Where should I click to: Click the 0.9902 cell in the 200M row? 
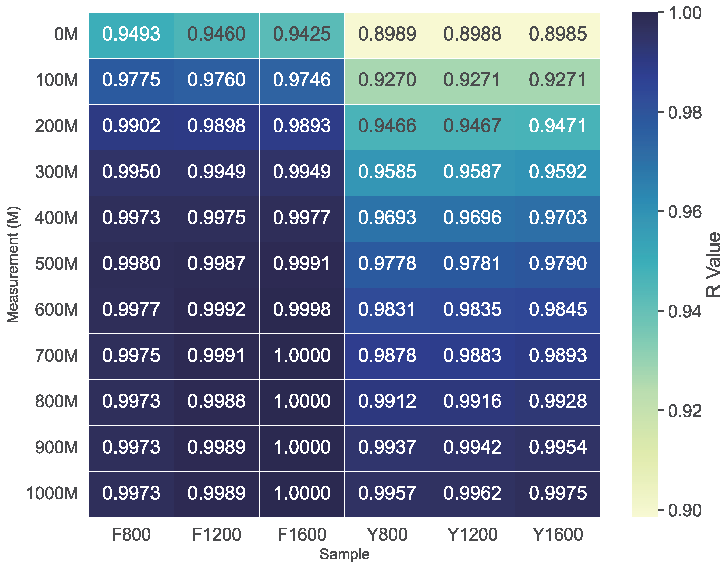coord(131,126)
